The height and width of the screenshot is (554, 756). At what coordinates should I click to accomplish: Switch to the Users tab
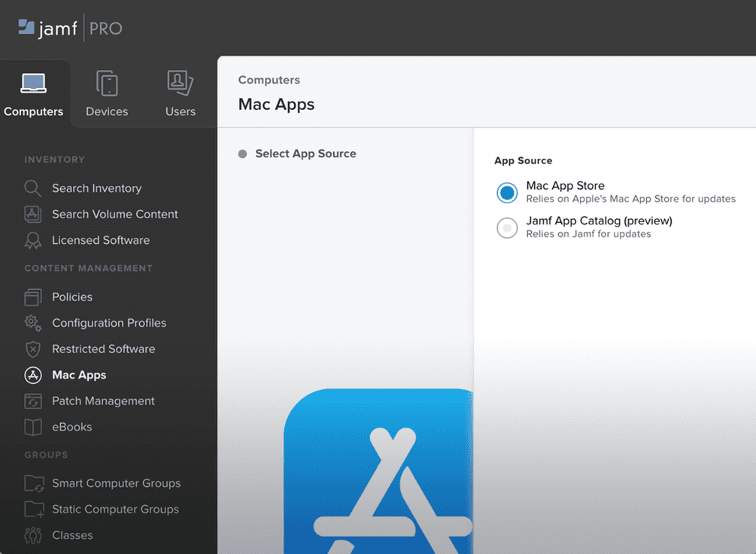tap(181, 95)
